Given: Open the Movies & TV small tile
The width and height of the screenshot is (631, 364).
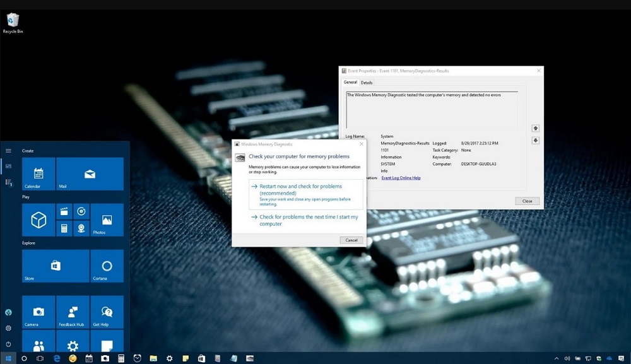Looking at the screenshot, I should click(x=64, y=211).
